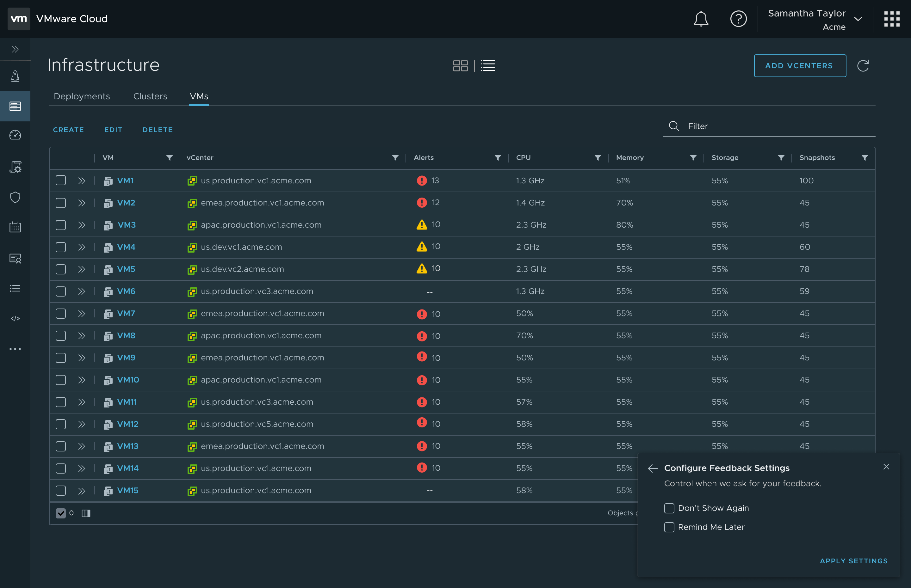Expand details for VM14 row
The height and width of the screenshot is (588, 911).
(x=81, y=469)
